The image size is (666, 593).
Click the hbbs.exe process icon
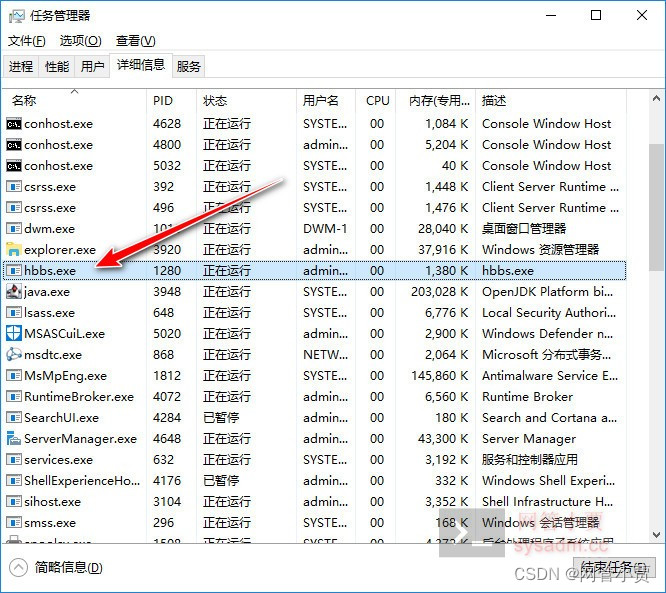coord(14,271)
